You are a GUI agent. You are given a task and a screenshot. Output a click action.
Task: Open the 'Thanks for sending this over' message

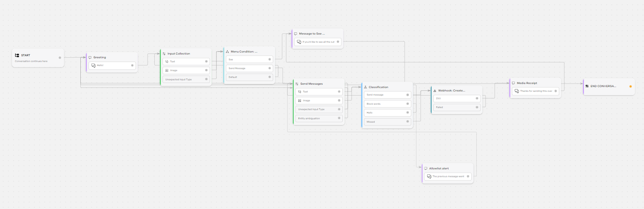click(x=535, y=91)
